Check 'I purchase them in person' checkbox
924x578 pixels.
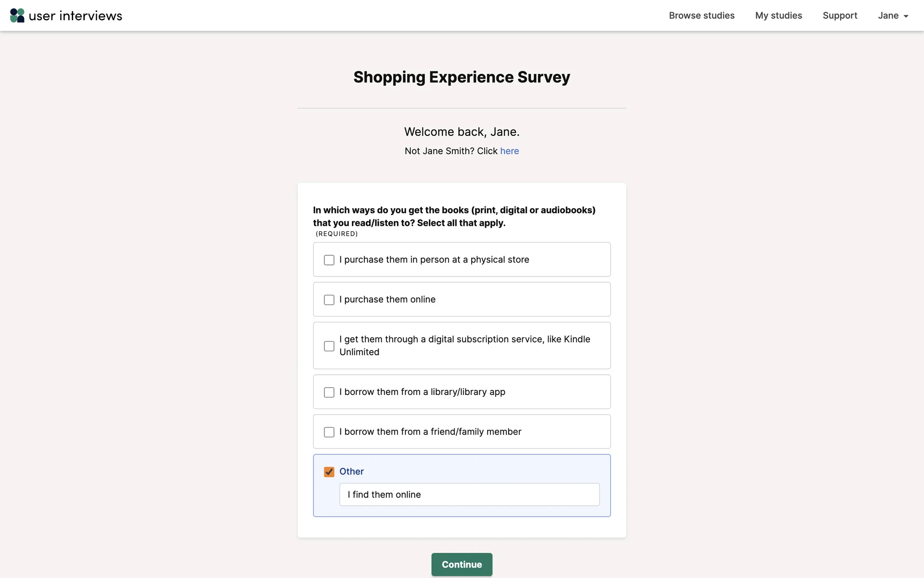(329, 260)
